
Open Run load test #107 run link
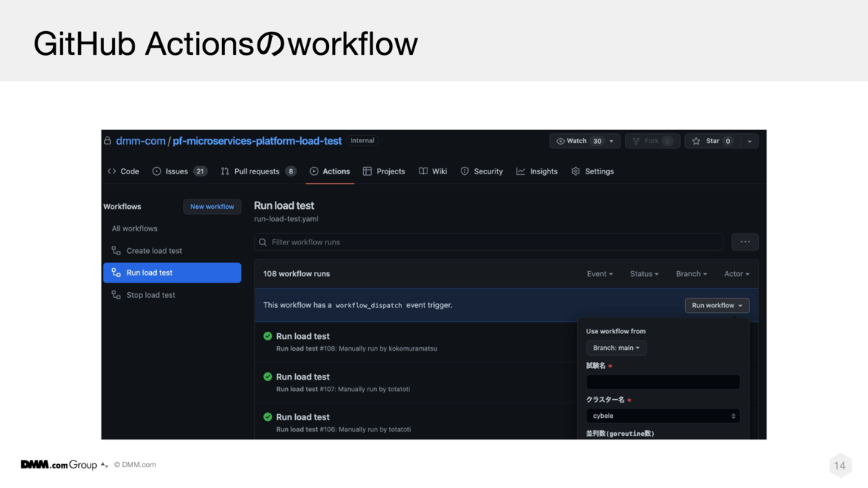pos(303,377)
